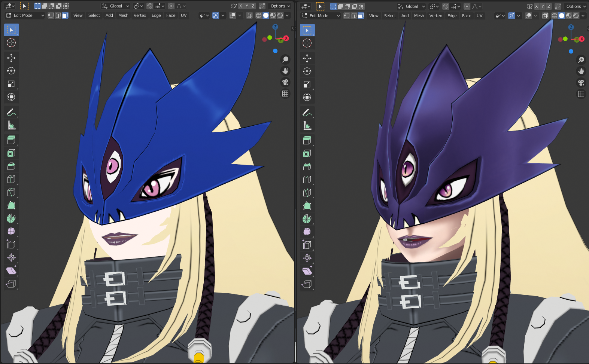Image resolution: width=589 pixels, height=364 pixels.
Task: Open Global orientation dropdown in right viewport
Action: (412, 6)
